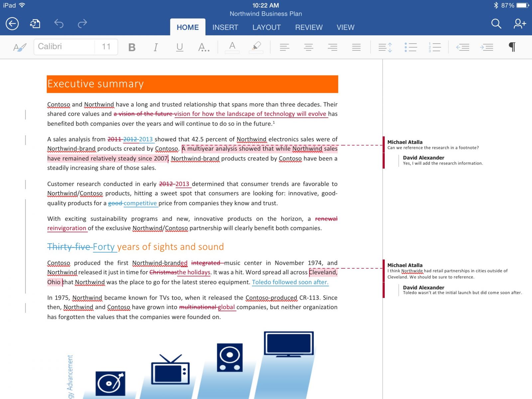Toggle italic formatting
Viewport: 532px width, 399px height.
[156, 47]
